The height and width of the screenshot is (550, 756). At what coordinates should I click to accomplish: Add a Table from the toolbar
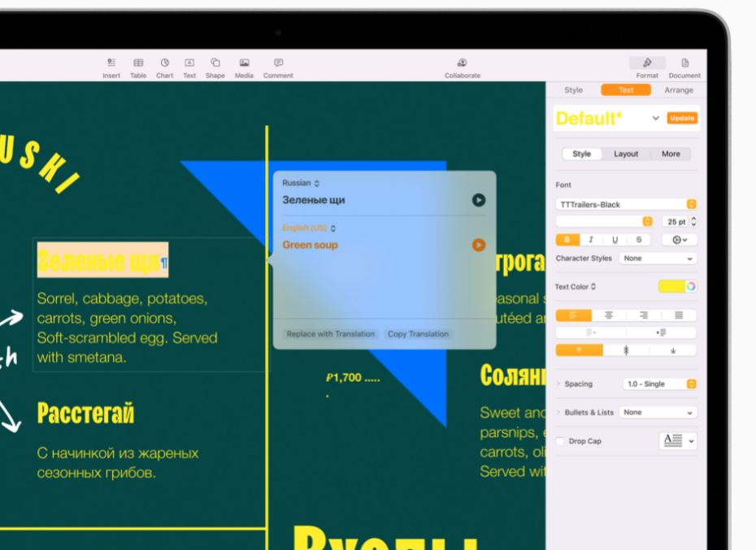pyautogui.click(x=138, y=68)
